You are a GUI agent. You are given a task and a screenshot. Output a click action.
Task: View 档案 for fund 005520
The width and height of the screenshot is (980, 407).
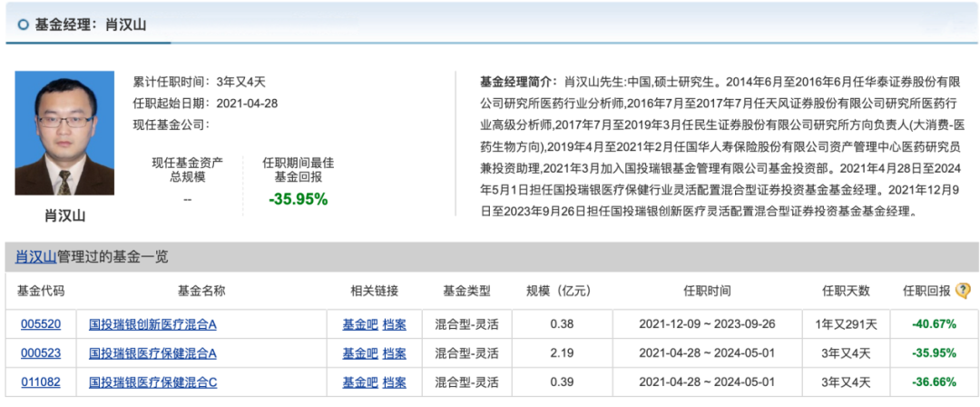click(395, 323)
